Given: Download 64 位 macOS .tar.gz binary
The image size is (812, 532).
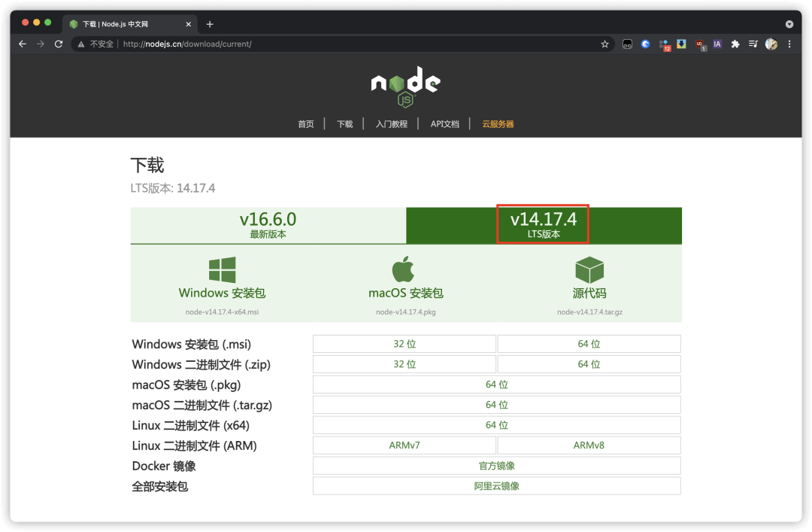Looking at the screenshot, I should click(x=497, y=404).
